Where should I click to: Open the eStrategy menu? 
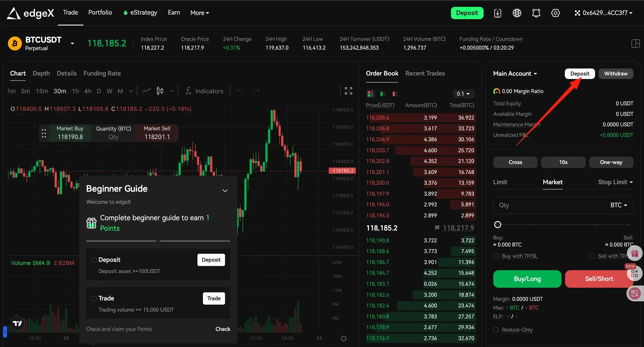click(x=140, y=13)
